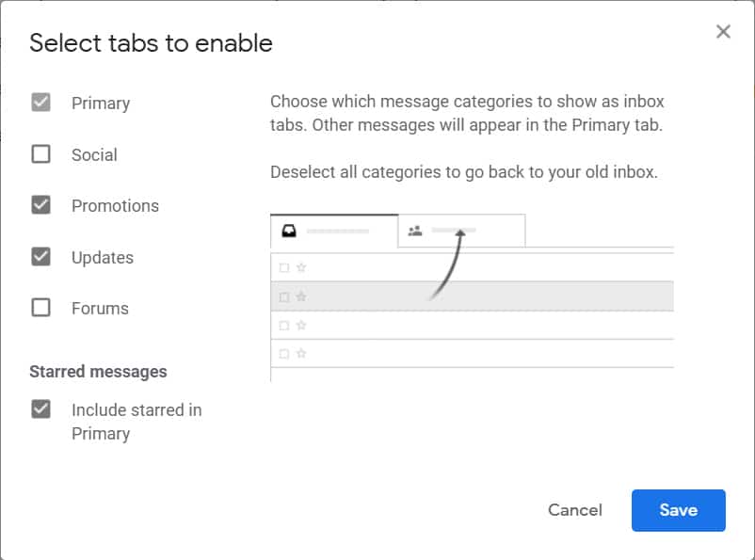Screen dimensions: 755x560
Task: Click the star in highlighted preview row
Action: (x=301, y=296)
